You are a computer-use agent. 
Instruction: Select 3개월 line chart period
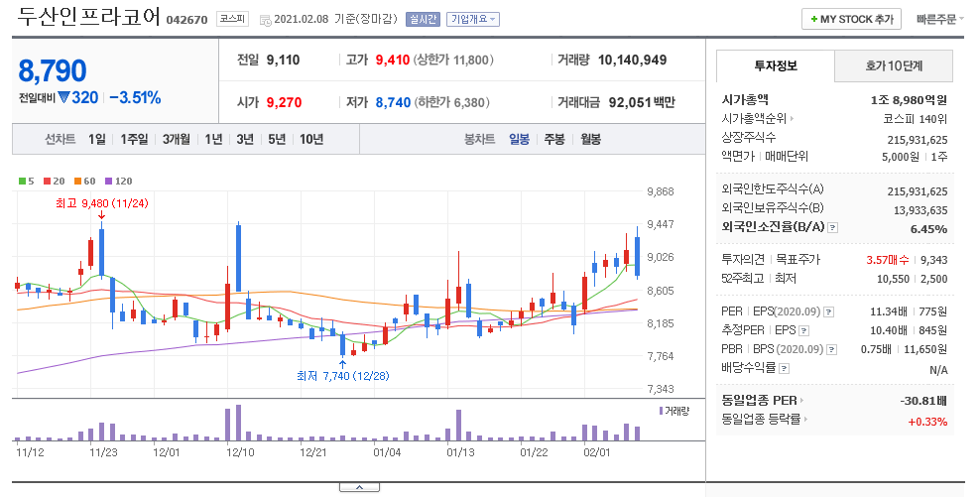point(177,140)
